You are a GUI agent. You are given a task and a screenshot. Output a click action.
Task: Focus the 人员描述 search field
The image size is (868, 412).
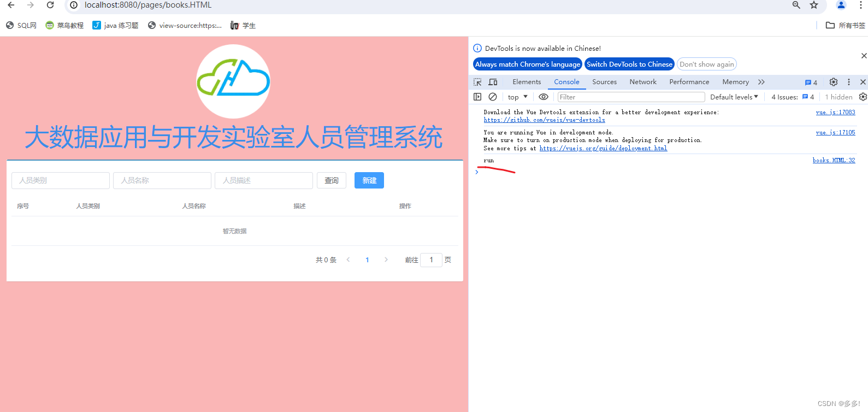click(264, 180)
